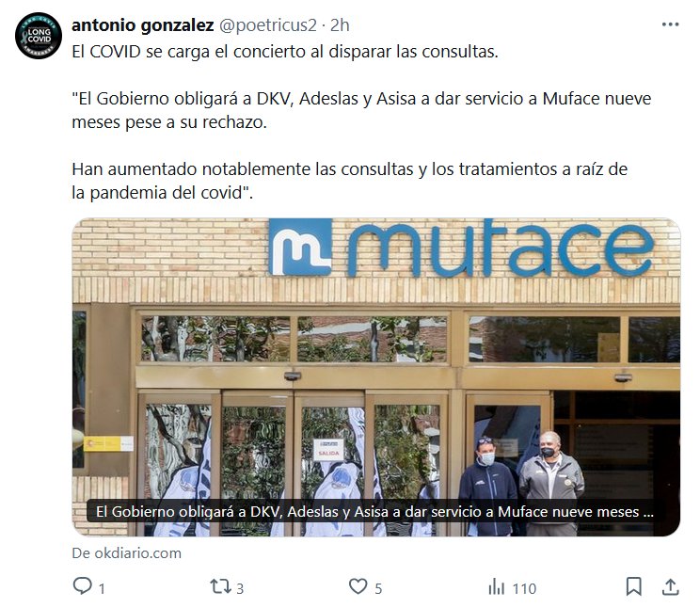700x608 pixels.
Task: Retweet this post using the repost icon
Action: click(220, 586)
